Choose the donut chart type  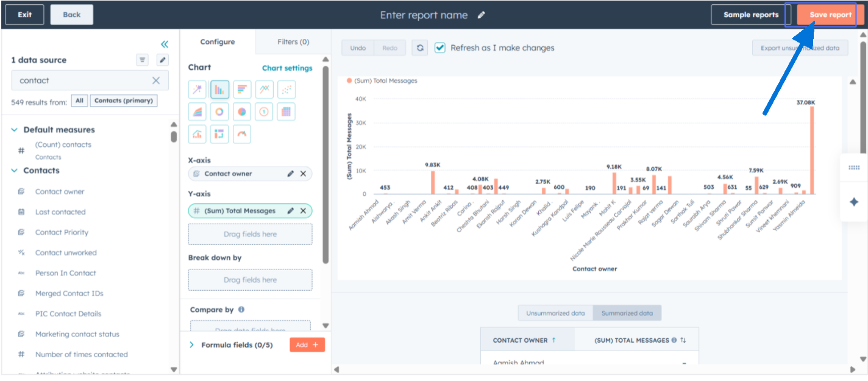pos(219,112)
